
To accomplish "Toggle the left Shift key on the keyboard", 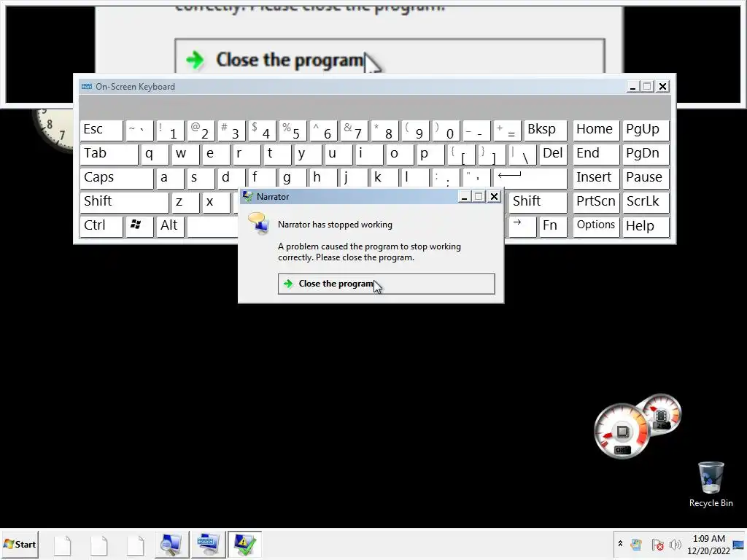I will pyautogui.click(x=124, y=202).
